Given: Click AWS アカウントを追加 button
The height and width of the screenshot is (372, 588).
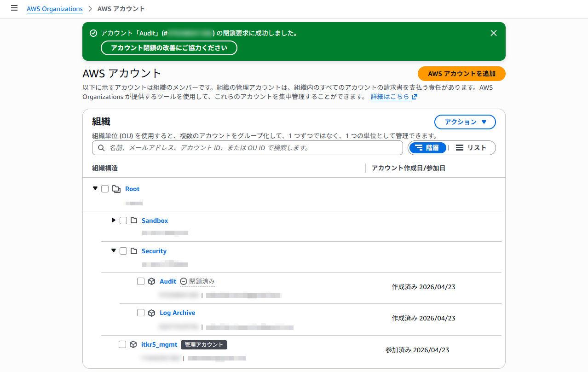Looking at the screenshot, I should pyautogui.click(x=461, y=74).
